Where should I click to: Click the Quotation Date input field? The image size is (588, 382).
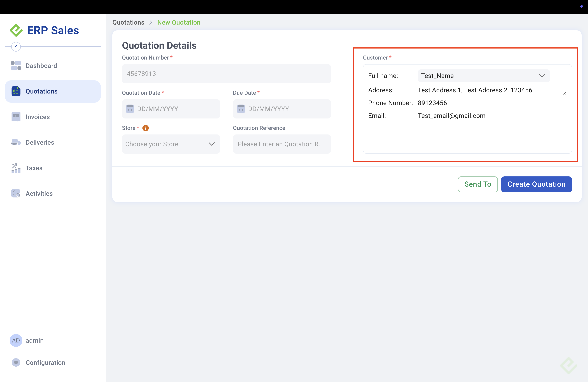coord(171,109)
